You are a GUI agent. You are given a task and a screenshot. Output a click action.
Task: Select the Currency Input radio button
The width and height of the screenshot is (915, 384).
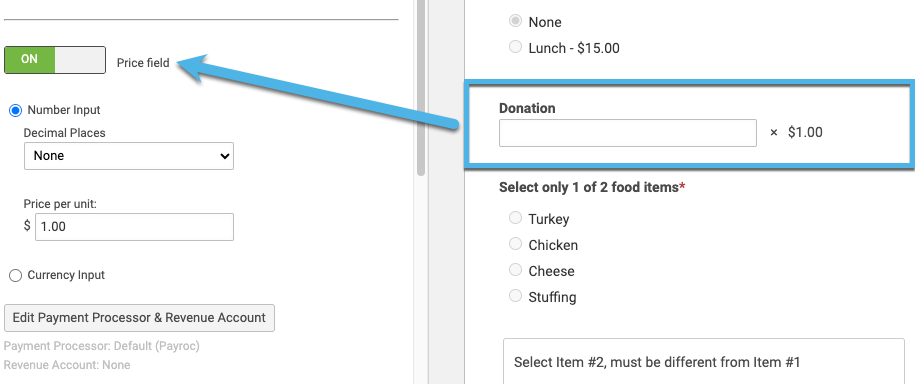coord(16,275)
